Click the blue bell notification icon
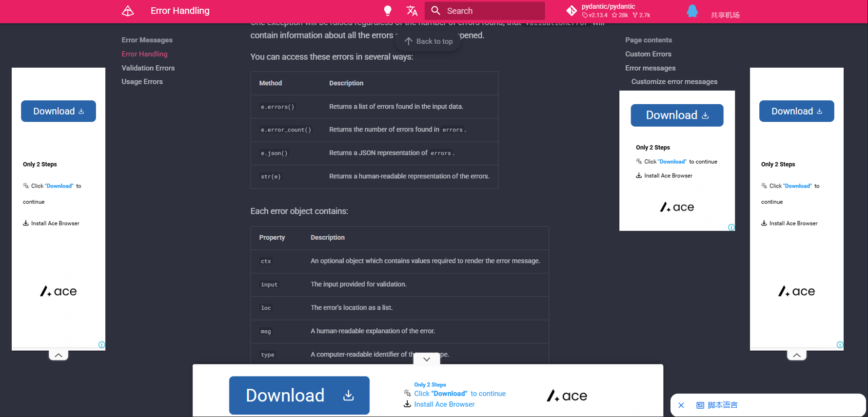The height and width of the screenshot is (417, 868). [692, 11]
